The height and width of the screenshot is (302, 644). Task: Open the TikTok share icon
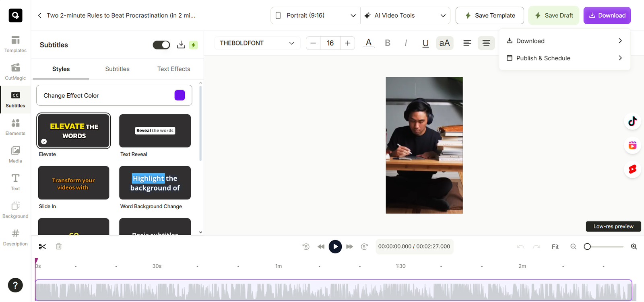(632, 121)
